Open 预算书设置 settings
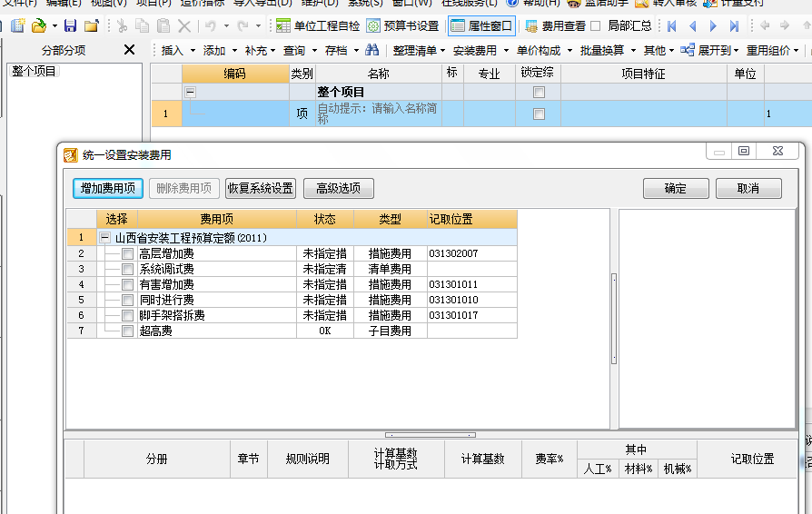 click(x=403, y=25)
